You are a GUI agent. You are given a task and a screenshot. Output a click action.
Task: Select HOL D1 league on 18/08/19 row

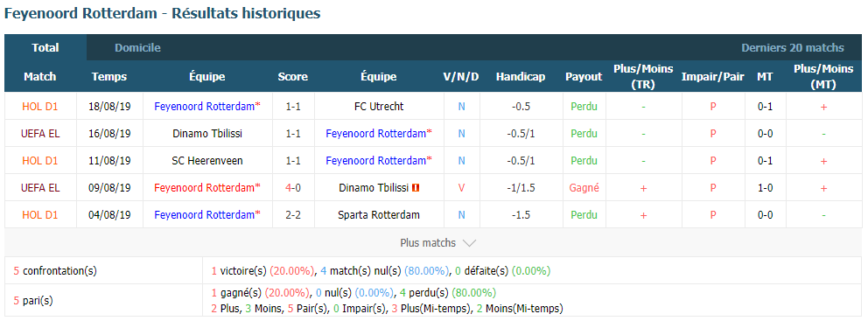40,106
